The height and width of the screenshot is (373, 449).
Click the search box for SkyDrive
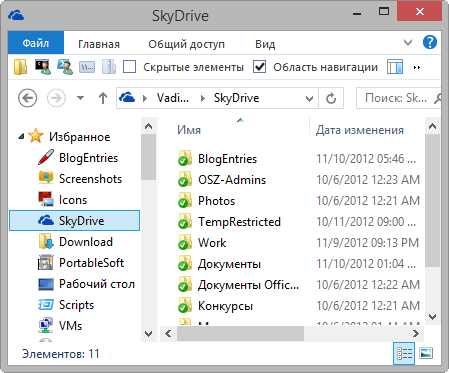[x=399, y=98]
